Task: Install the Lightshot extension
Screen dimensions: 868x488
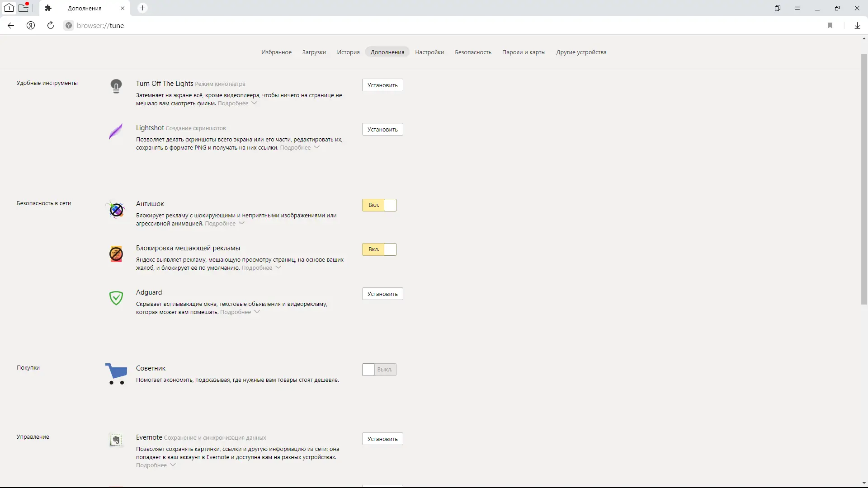Action: point(382,130)
